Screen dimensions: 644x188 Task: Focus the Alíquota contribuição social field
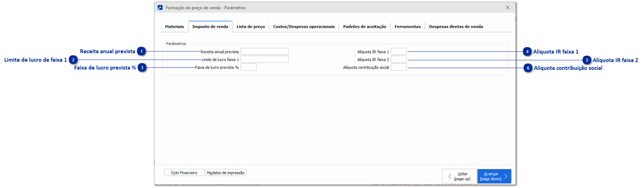(x=399, y=67)
